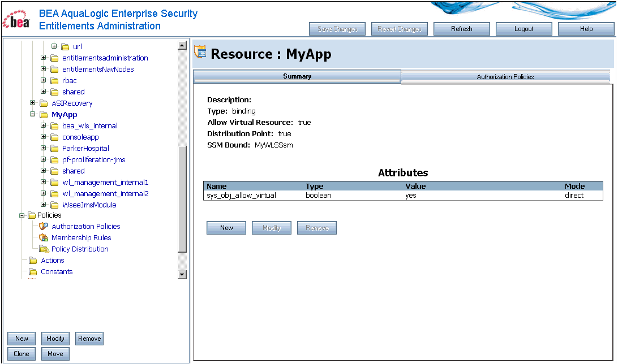Click the MyApp folder icon in tree
The image size is (618, 364).
tap(44, 115)
